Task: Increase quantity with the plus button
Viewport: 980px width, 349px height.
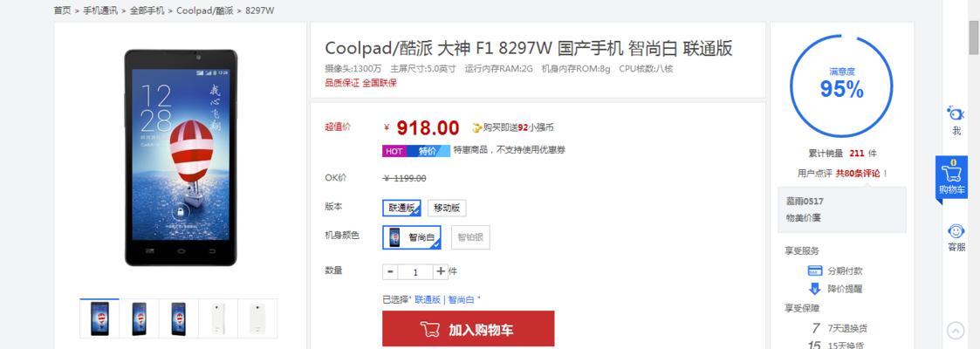Action: (441, 271)
